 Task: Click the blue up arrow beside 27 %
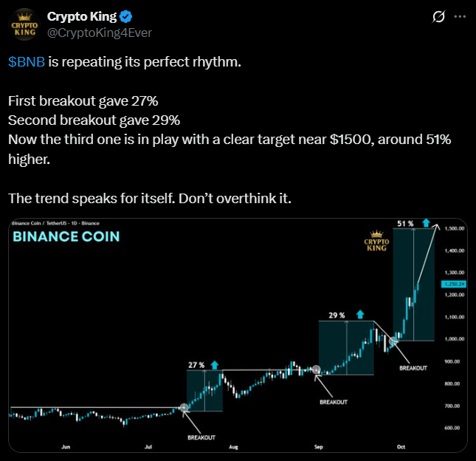point(214,365)
